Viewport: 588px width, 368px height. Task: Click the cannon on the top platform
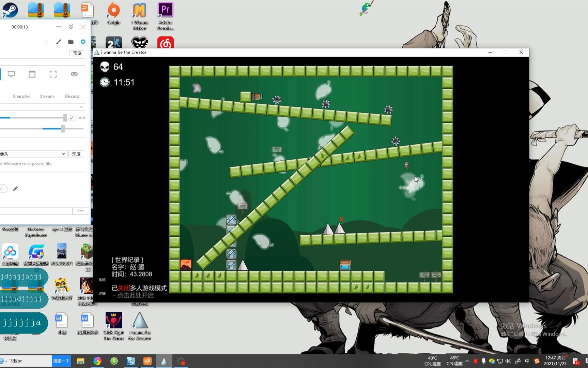click(x=257, y=97)
